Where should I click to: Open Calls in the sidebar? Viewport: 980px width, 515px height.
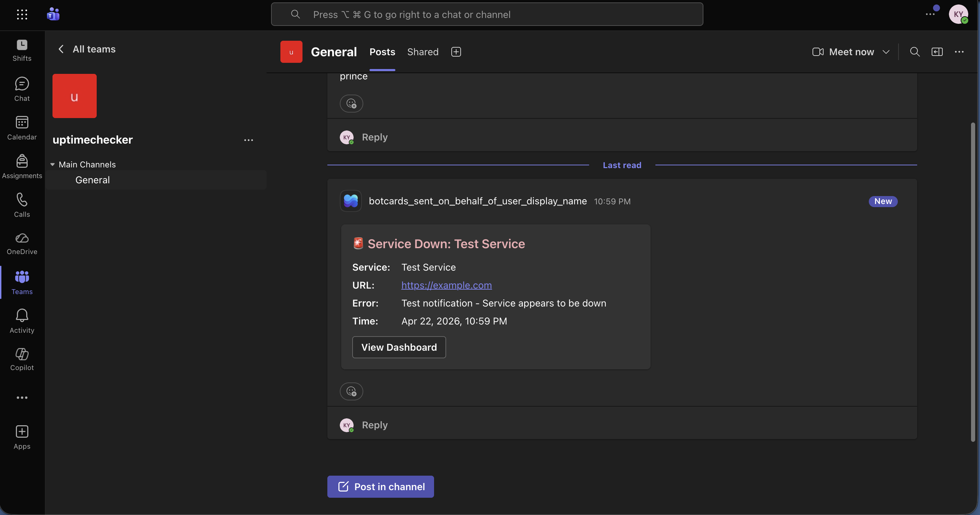click(x=22, y=205)
